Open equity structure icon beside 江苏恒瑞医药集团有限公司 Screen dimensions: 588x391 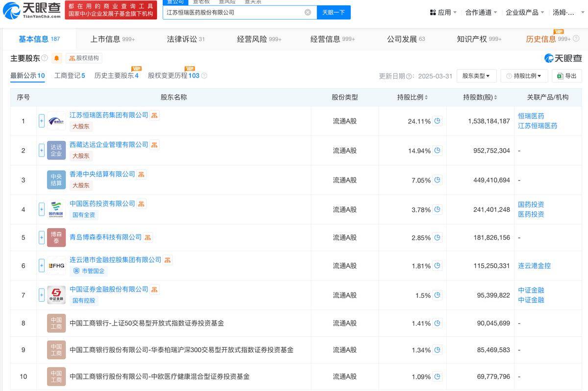tap(154, 115)
